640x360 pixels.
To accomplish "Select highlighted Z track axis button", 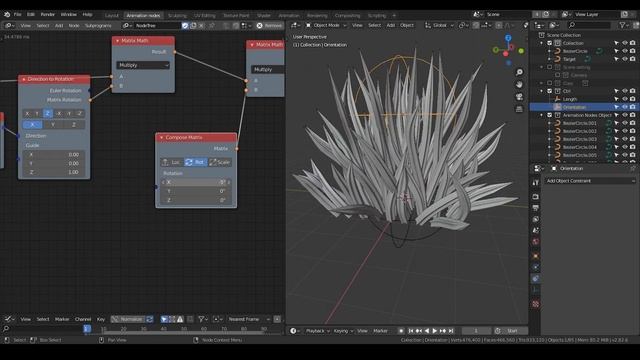I will (48, 113).
